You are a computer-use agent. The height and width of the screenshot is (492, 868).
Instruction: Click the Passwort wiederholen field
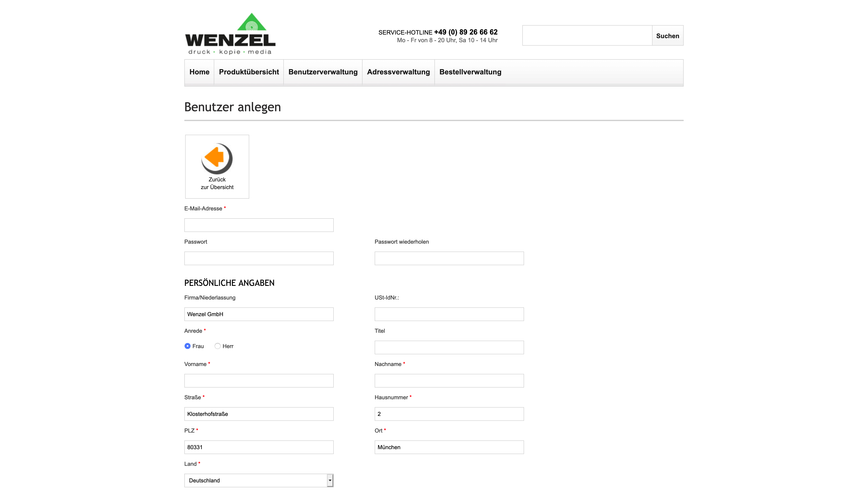click(x=449, y=258)
